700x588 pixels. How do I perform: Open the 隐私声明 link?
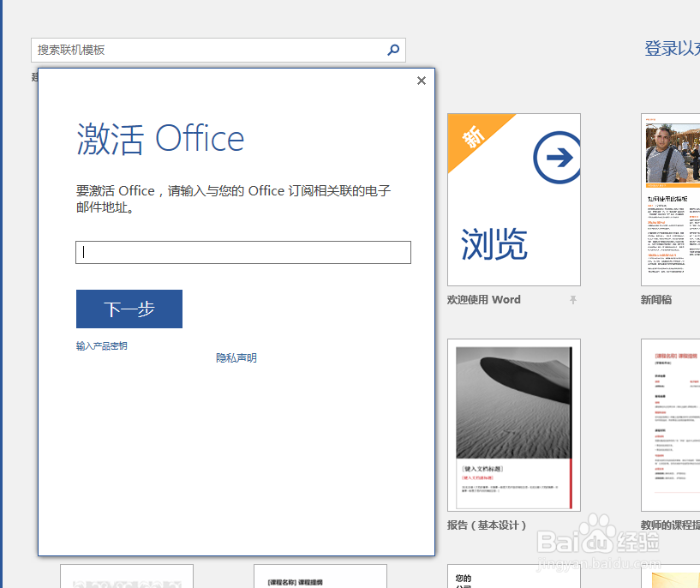pos(236,358)
